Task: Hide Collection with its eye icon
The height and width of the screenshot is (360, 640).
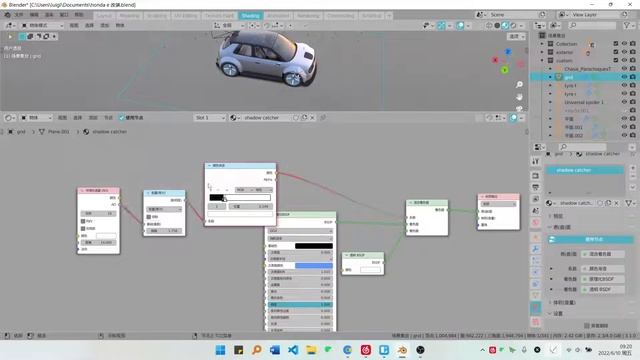Action: 624,43
